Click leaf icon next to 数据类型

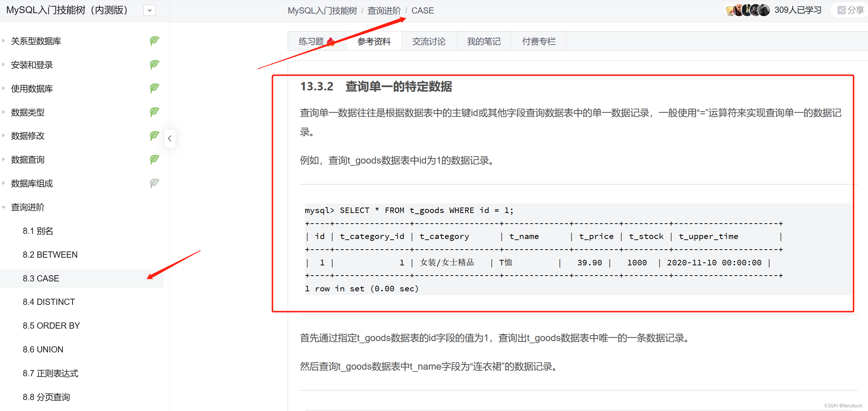click(154, 112)
